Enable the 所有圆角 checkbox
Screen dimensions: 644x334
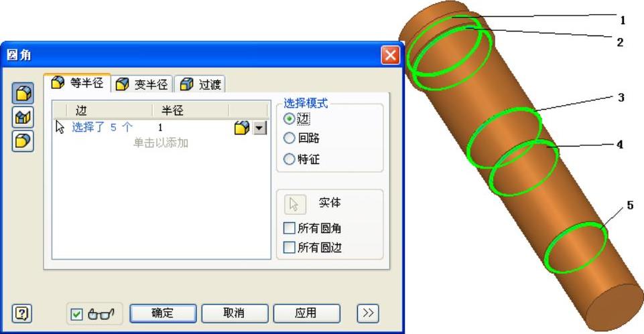click(x=289, y=228)
